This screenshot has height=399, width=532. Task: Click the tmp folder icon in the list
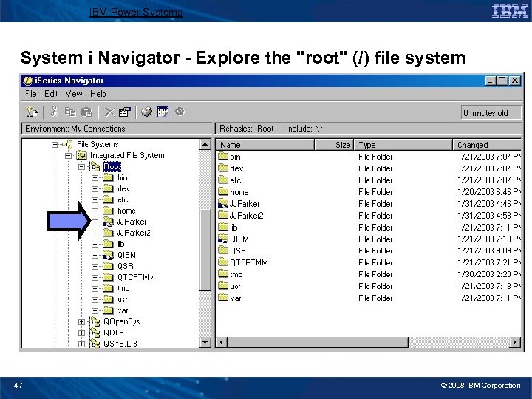223,274
